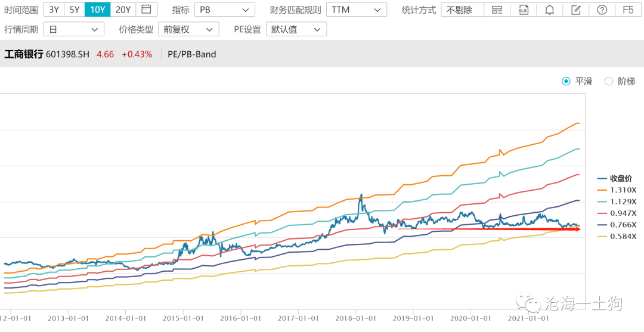Screen dimensions: 644x332
Task: Toggle the 0.947X legend series
Action: pos(617,213)
